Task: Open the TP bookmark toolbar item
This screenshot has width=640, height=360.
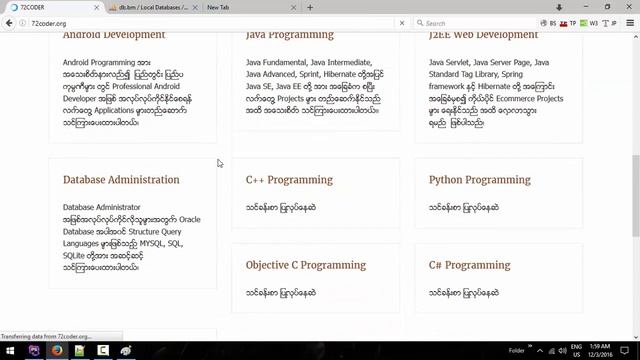Action: [568, 23]
